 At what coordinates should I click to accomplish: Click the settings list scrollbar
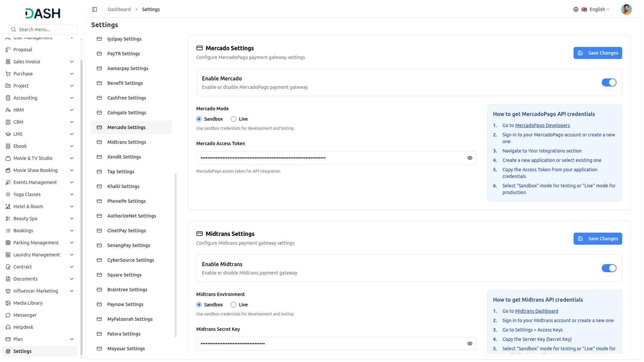click(175, 255)
